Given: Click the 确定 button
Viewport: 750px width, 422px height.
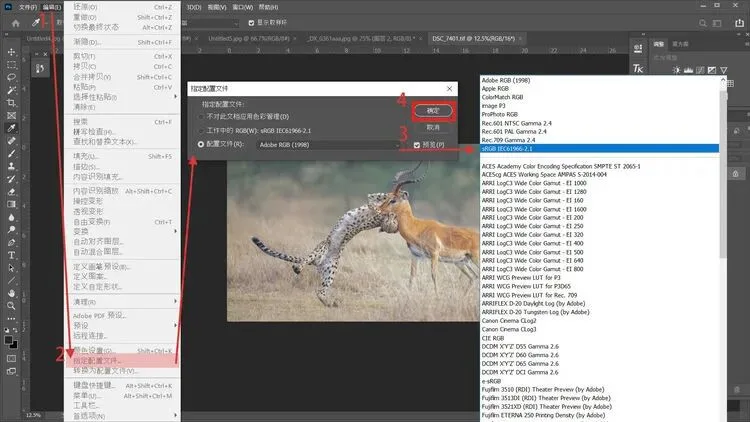Looking at the screenshot, I should tap(432, 111).
